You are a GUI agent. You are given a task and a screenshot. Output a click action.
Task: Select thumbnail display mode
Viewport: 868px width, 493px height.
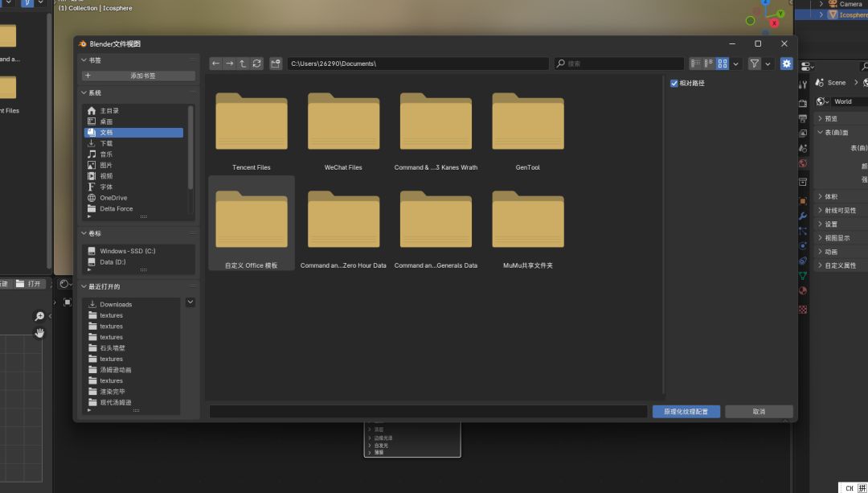click(x=722, y=64)
